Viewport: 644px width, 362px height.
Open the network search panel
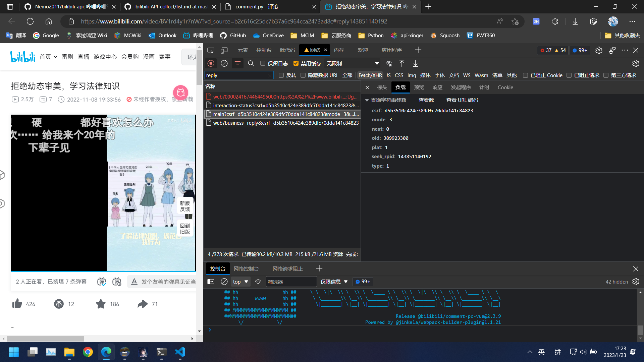click(x=251, y=63)
